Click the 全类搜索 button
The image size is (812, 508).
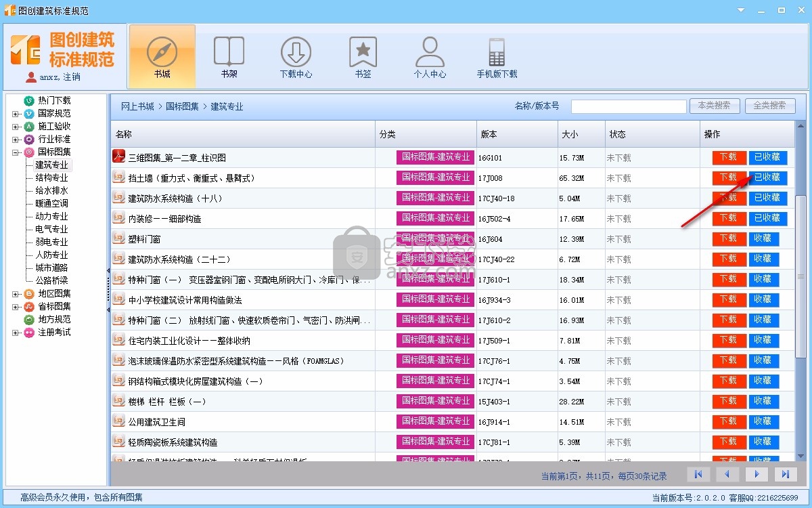[770, 106]
